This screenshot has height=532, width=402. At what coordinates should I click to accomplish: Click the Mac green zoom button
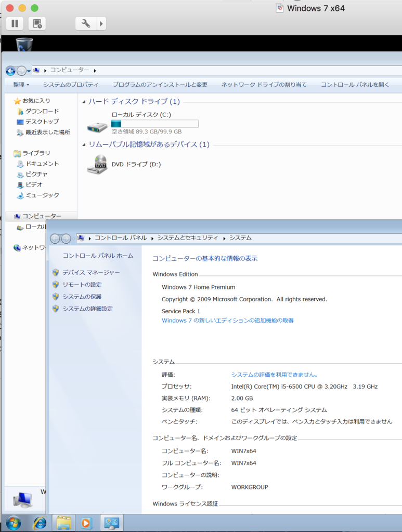pos(35,8)
